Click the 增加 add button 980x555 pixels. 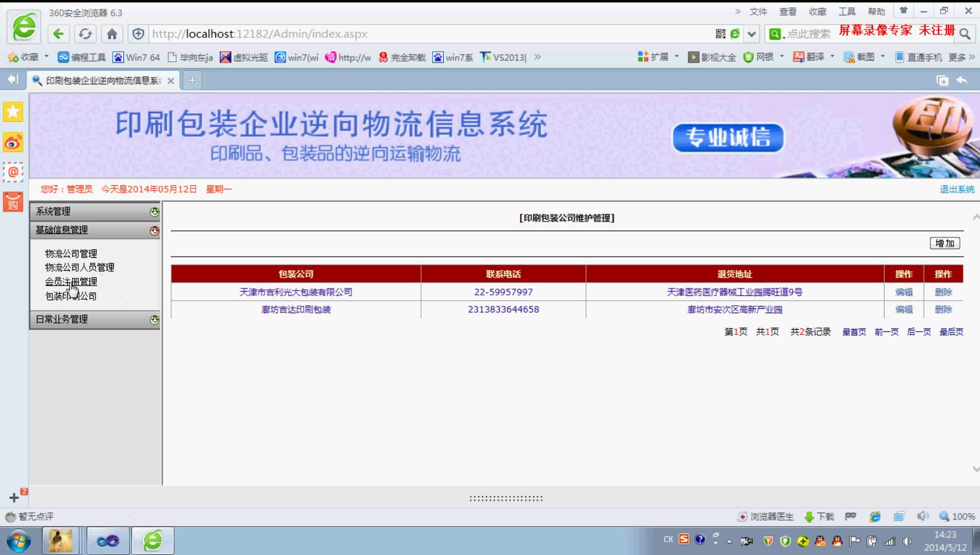(x=944, y=244)
